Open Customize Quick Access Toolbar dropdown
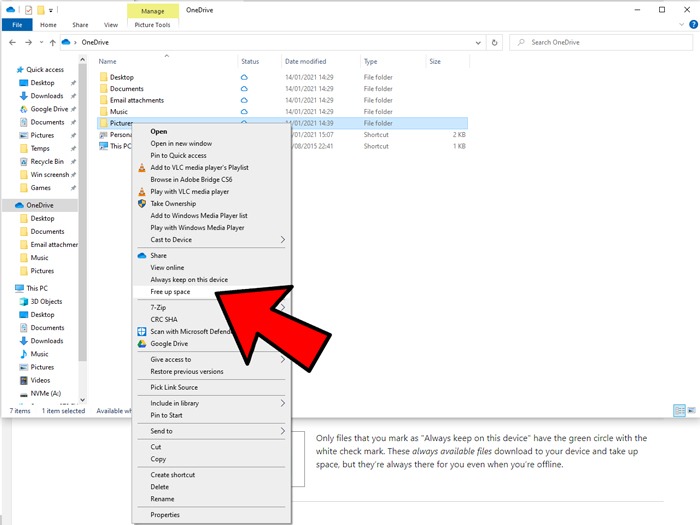The width and height of the screenshot is (700, 525). 51,10
